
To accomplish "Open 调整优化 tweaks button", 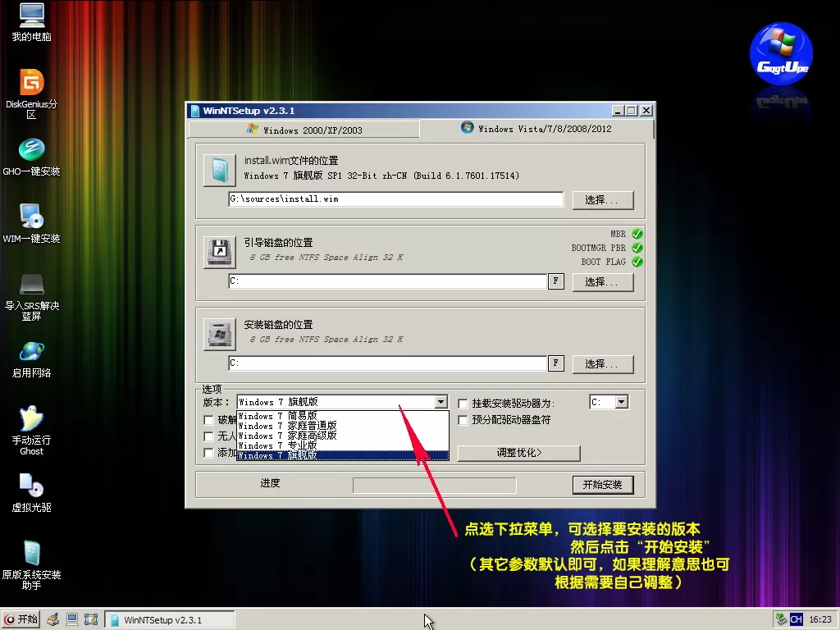I will coord(518,453).
